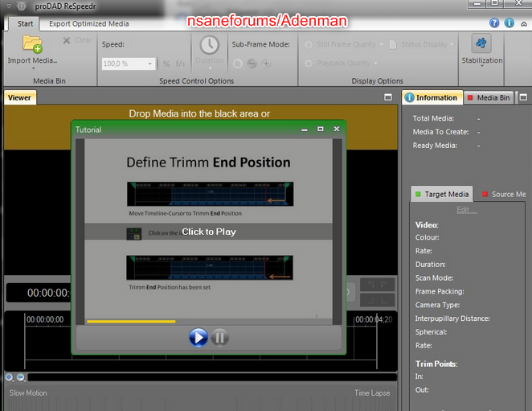The image size is (532, 411).
Task: Play the tutorial with blue play button
Action: (x=198, y=337)
